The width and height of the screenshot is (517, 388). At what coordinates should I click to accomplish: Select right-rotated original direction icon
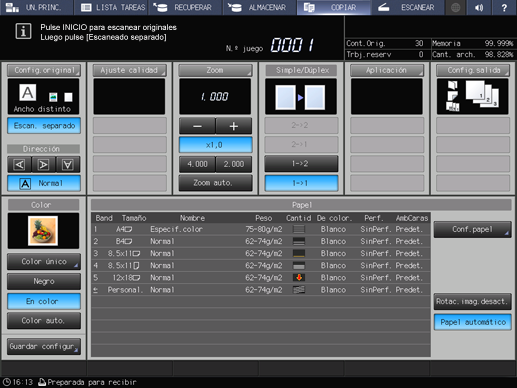point(44,164)
